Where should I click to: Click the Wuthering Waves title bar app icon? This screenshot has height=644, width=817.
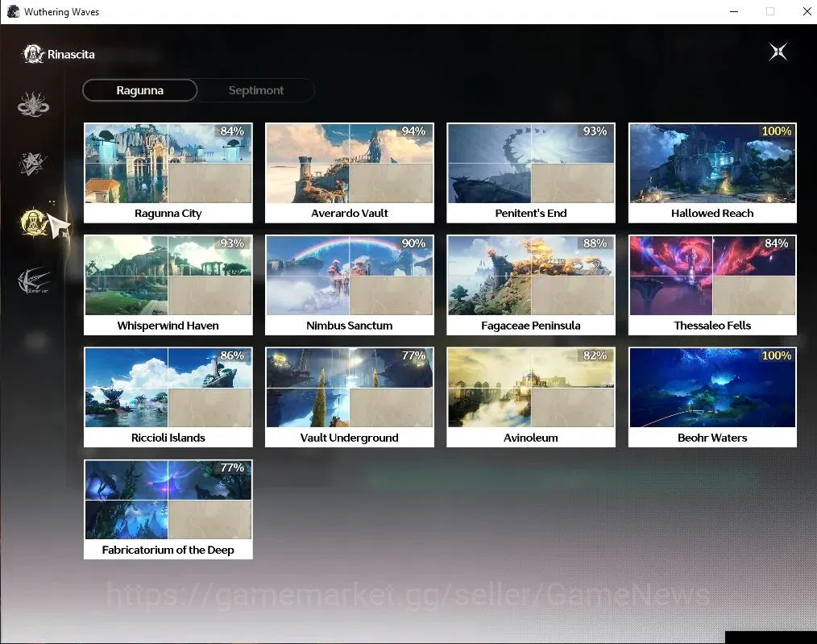[x=13, y=11]
